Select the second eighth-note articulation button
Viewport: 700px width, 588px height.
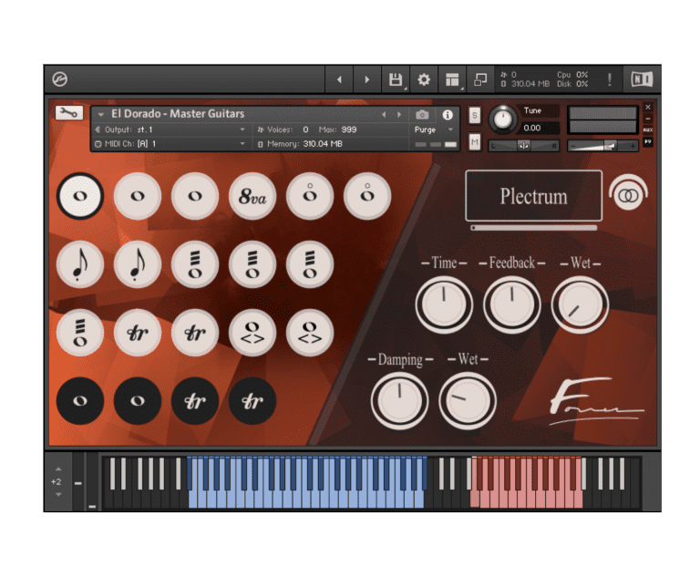[x=138, y=264]
